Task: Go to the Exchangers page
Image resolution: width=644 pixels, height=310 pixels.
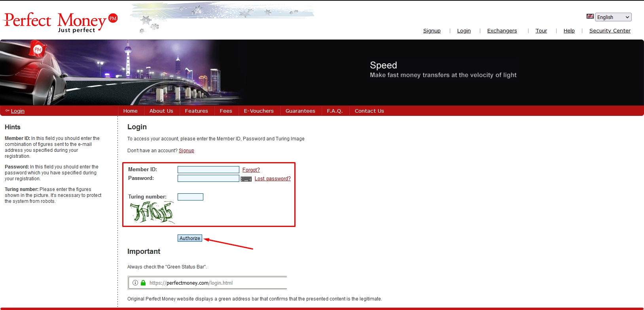Action: tap(502, 31)
